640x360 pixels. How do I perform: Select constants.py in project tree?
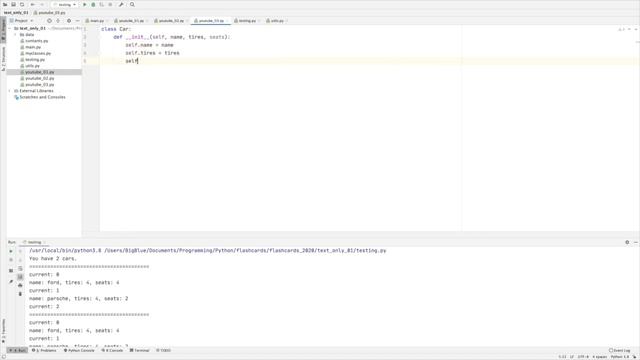tap(34, 41)
